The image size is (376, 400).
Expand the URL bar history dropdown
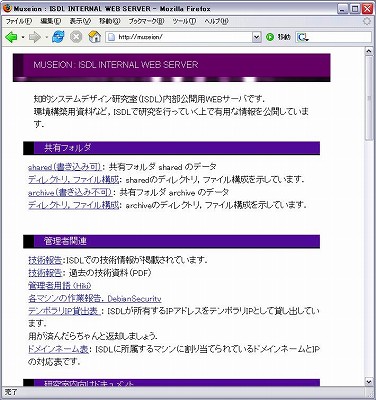pos(256,37)
